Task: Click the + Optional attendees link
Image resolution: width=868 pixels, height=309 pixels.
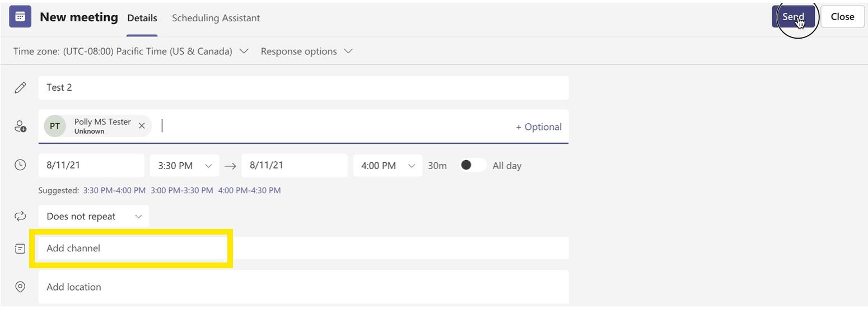Action: pyautogui.click(x=539, y=127)
